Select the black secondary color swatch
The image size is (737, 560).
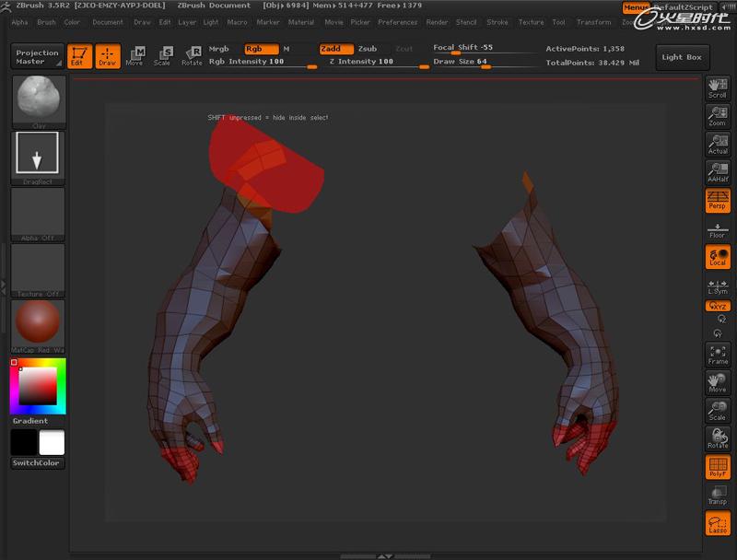(x=24, y=442)
